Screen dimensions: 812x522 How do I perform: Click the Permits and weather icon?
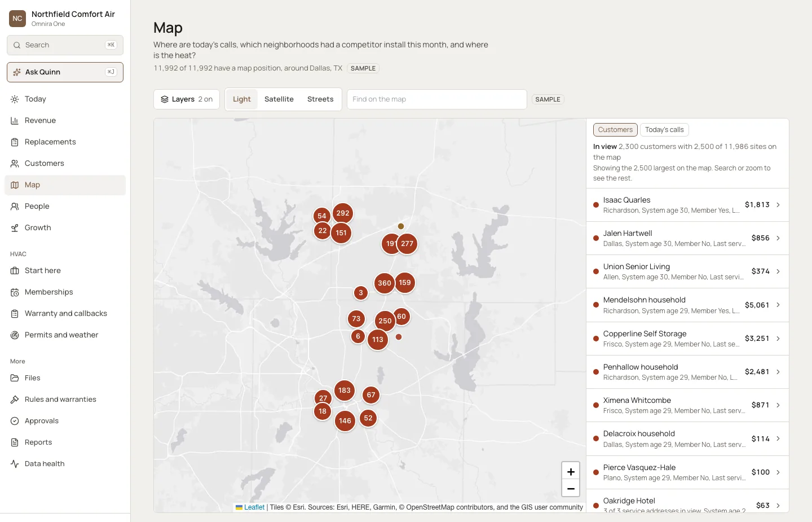(15, 335)
